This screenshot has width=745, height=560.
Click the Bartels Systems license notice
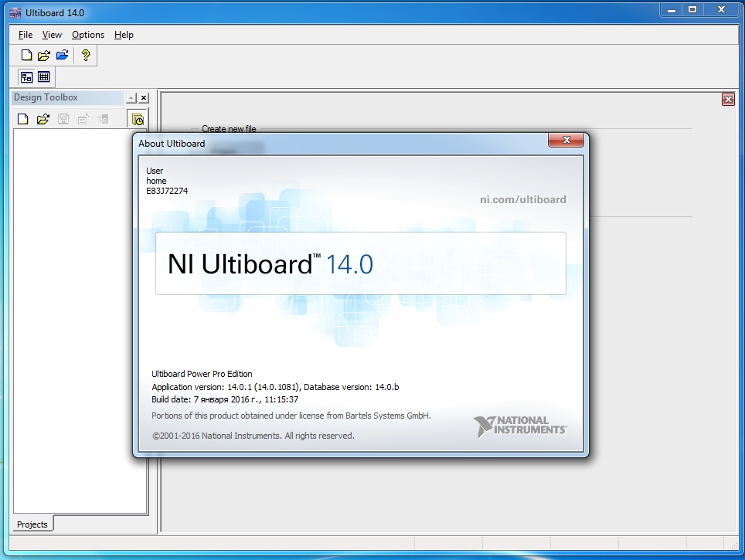coord(291,416)
